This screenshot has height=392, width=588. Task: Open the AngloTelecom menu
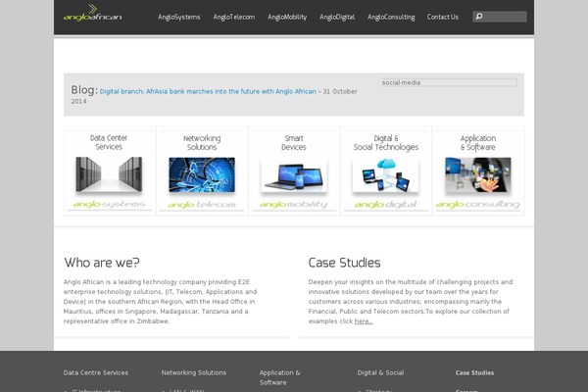[234, 17]
